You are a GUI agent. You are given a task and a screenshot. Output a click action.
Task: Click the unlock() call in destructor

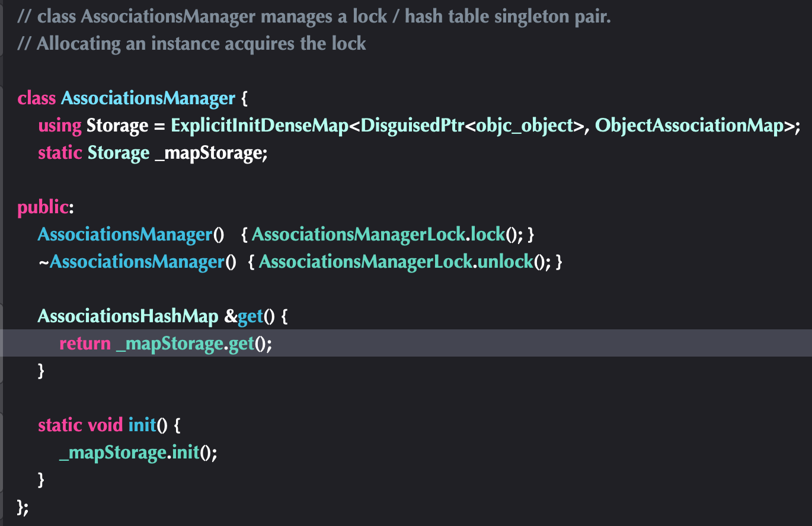point(514,261)
